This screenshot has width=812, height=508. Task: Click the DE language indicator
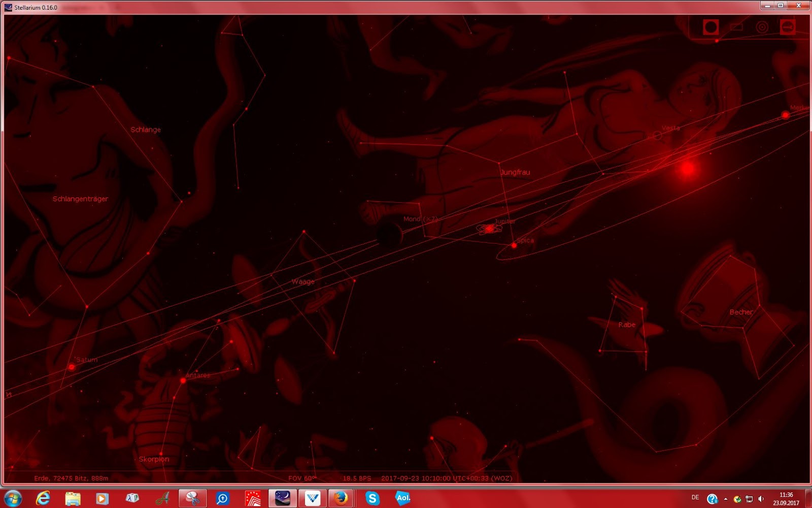click(695, 497)
